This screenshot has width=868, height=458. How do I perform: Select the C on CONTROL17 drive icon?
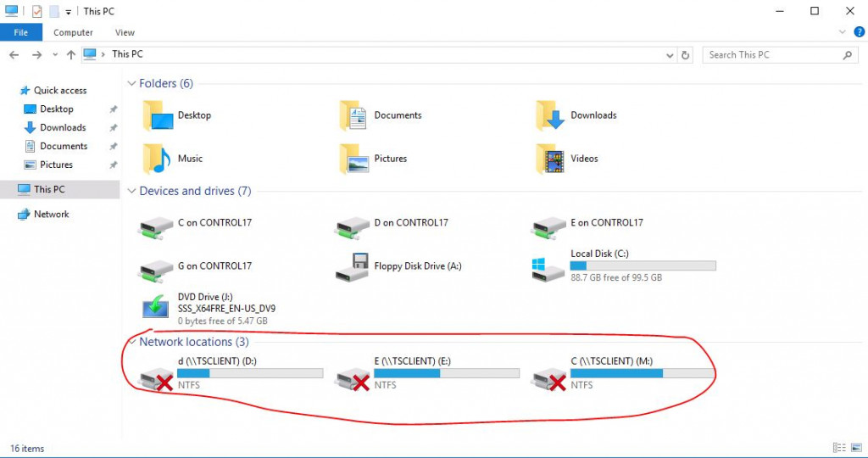click(156, 227)
